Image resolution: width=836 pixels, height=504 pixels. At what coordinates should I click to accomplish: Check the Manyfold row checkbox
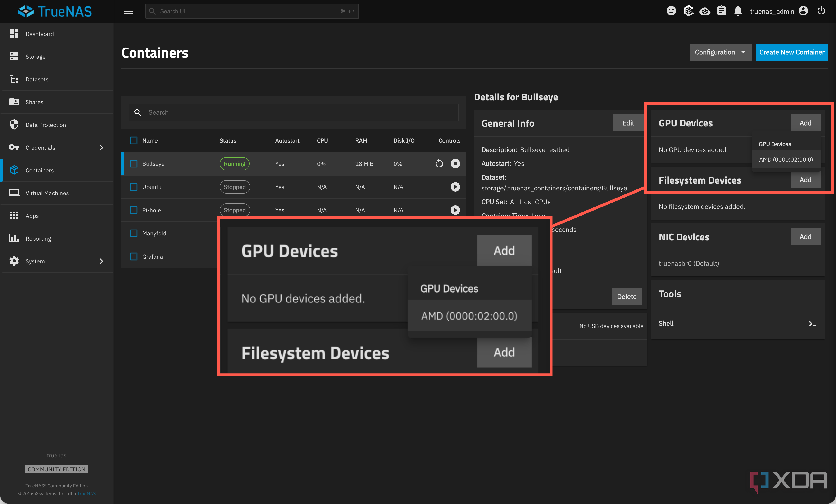point(134,233)
